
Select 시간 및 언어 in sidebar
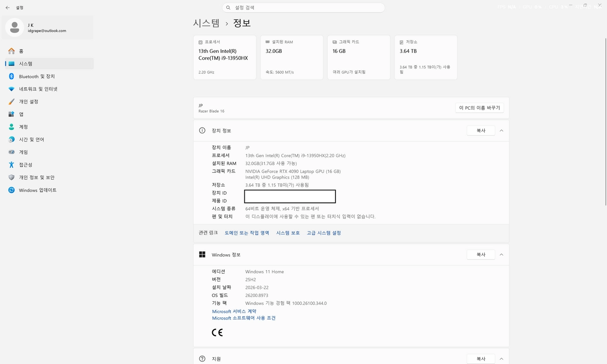(49, 139)
